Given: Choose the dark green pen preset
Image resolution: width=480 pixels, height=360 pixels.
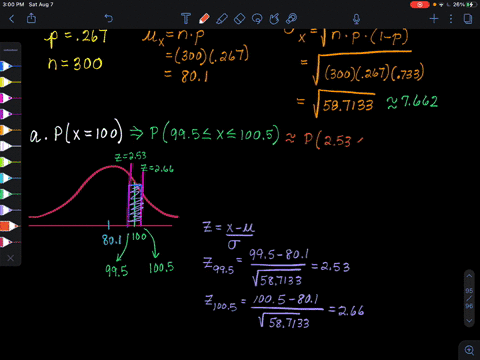Looking at the screenshot, I should (x=10, y=194).
